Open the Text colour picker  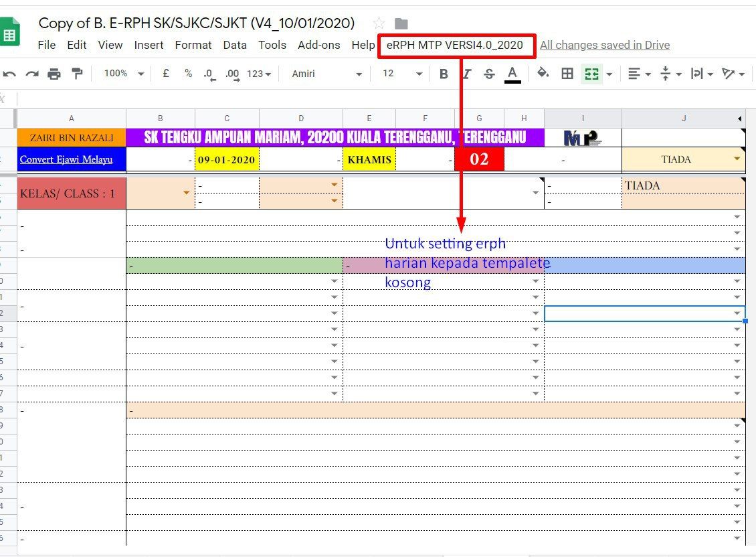tap(512, 74)
